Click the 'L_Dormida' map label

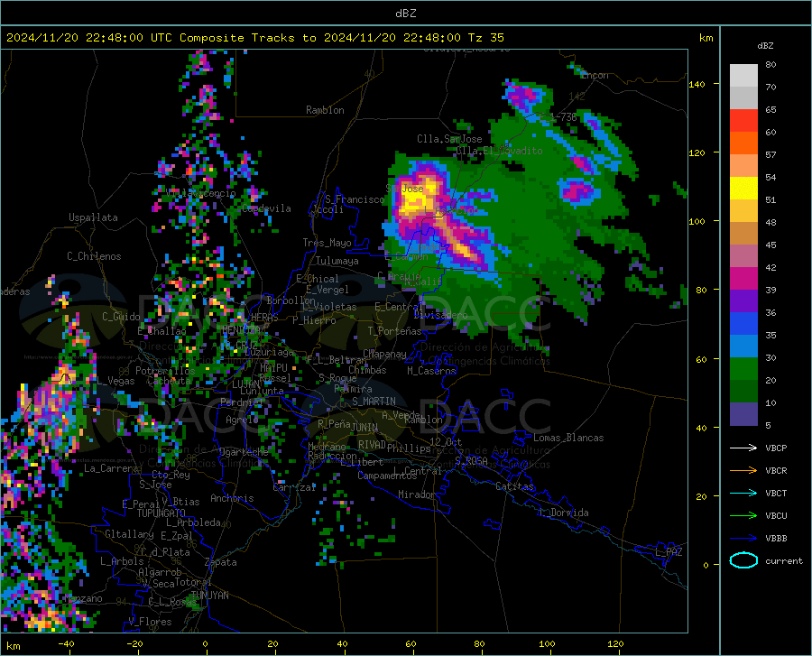coord(563,513)
